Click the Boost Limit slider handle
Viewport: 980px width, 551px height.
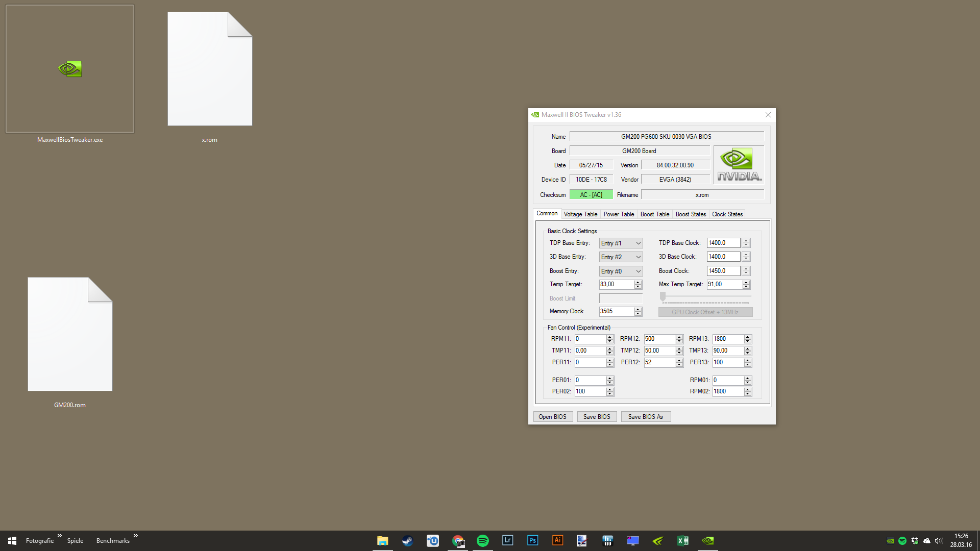(663, 296)
